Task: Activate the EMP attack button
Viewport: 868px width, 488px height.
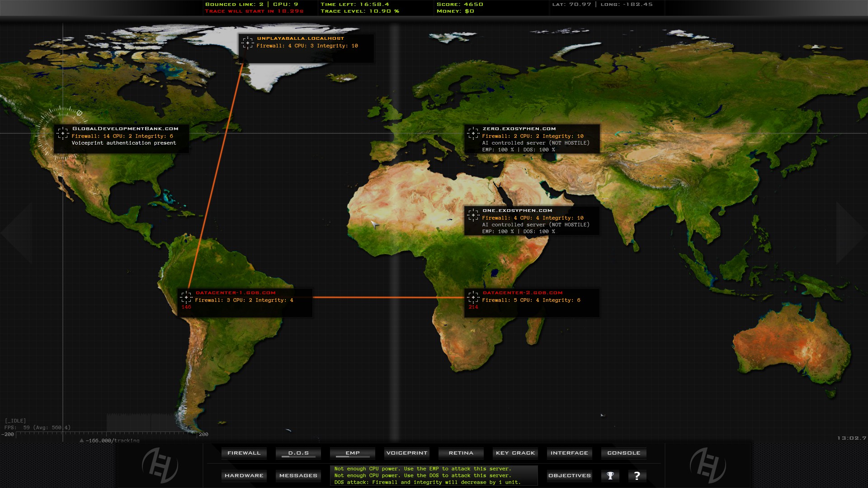Action: pos(353,453)
